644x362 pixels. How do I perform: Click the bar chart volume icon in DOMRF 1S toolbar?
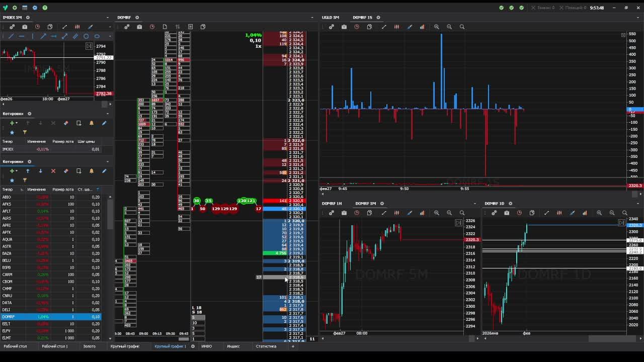422,27
